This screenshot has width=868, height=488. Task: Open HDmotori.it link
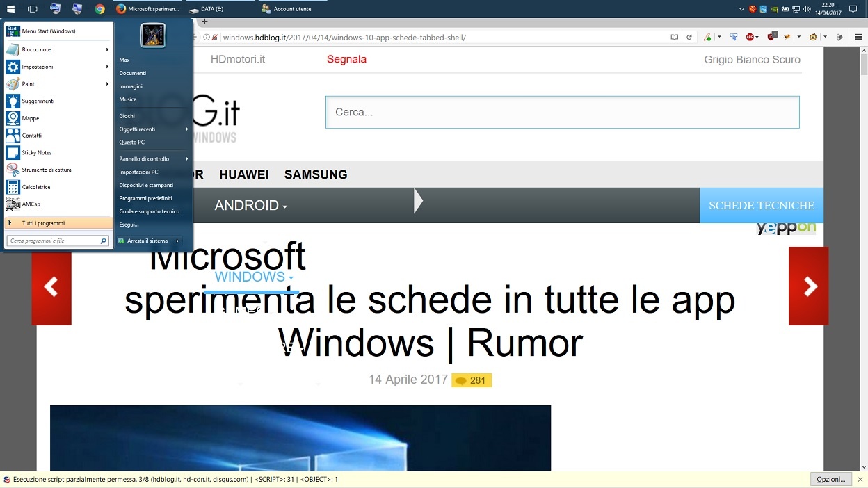tap(238, 59)
